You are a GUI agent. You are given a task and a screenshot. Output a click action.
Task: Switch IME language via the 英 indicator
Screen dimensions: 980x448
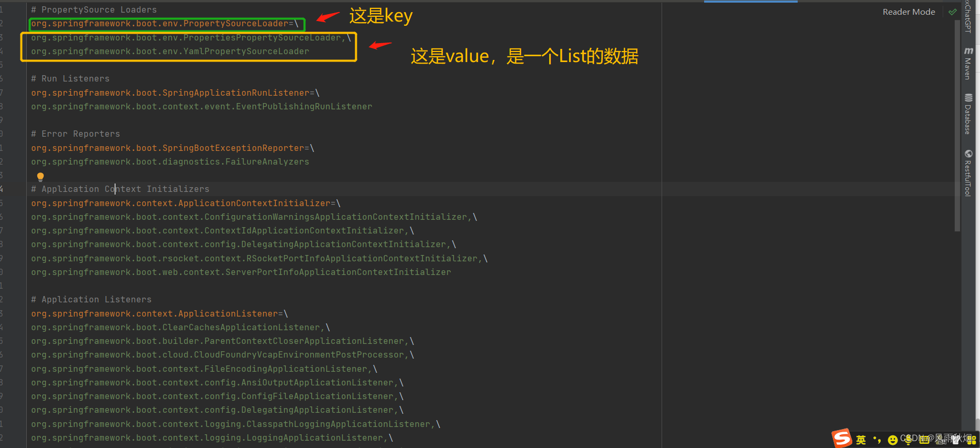(861, 440)
